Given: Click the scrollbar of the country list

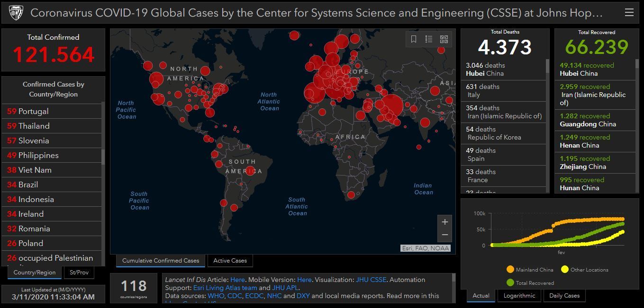Looking at the screenshot, I should point(103,156).
